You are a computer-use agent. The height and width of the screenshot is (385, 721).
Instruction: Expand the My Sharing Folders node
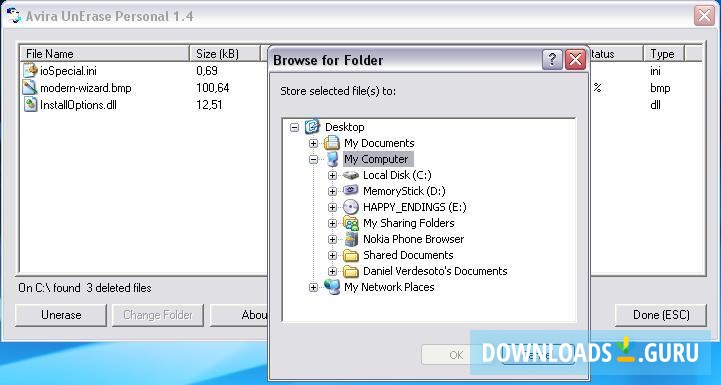point(332,224)
